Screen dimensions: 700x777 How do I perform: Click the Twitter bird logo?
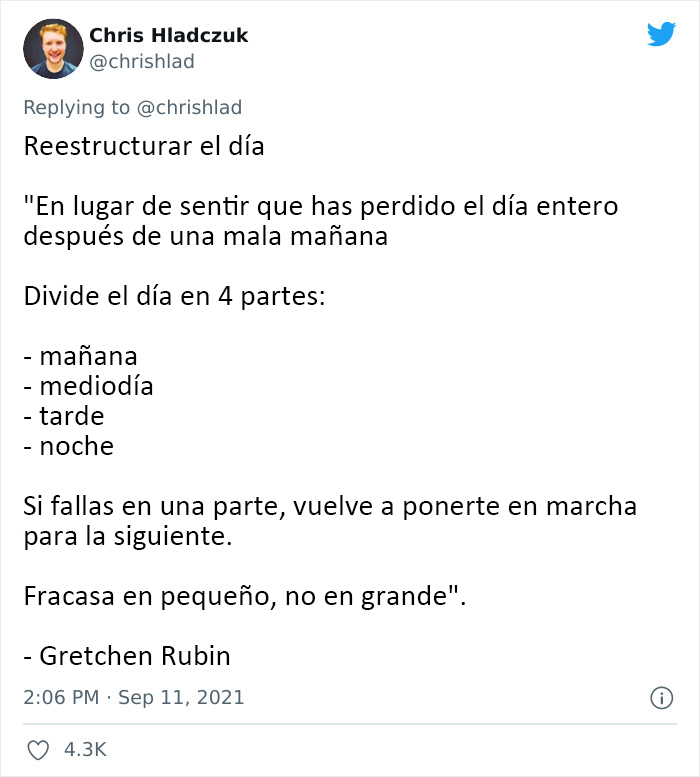[x=661, y=35]
